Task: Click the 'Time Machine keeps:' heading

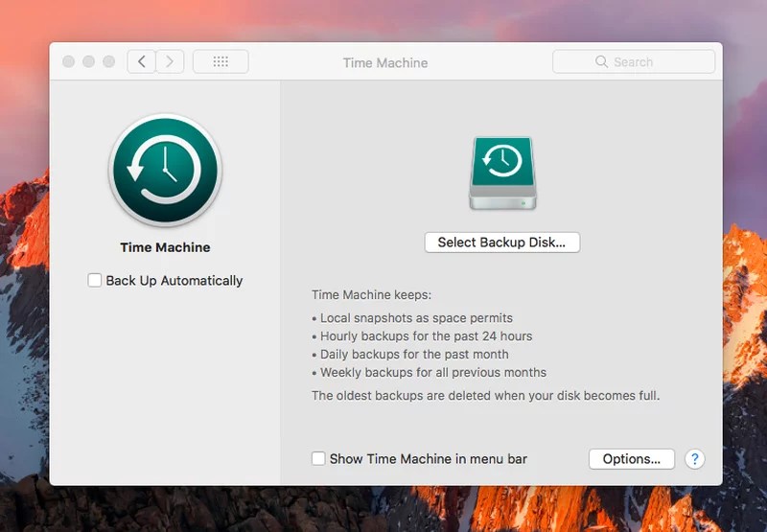Action: (x=372, y=295)
